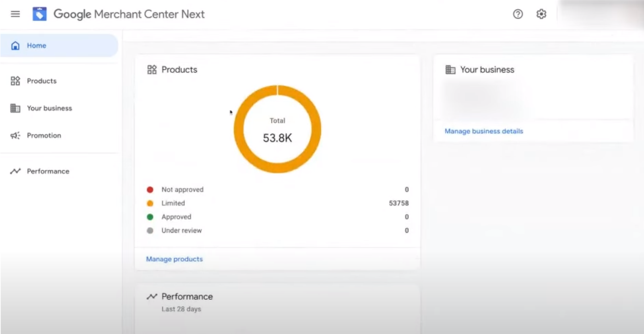This screenshot has height=334, width=644.
Task: Click the Promotion megaphone icon in sidebar
Action: pos(15,136)
